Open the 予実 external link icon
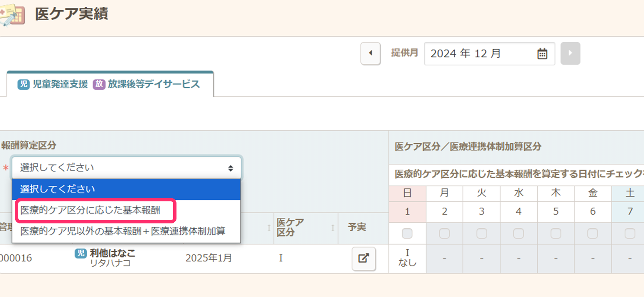 pos(363,259)
